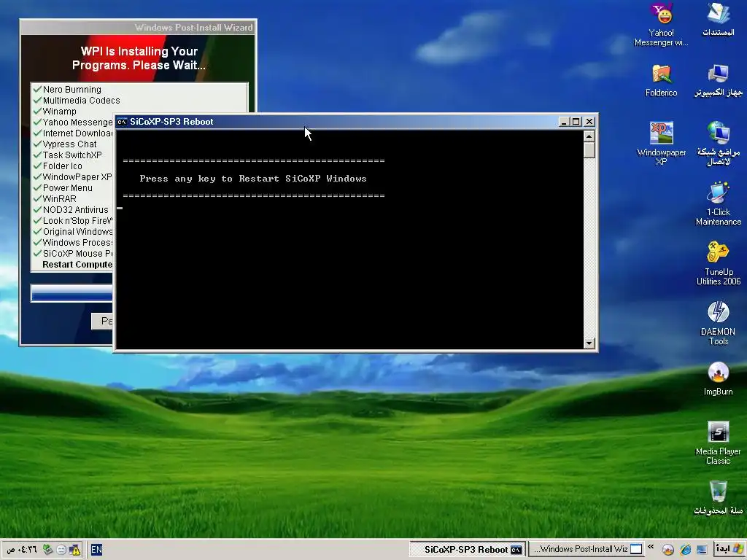Viewport: 747px width, 560px height.
Task: Click the console scrollbar down arrow
Action: [x=589, y=343]
